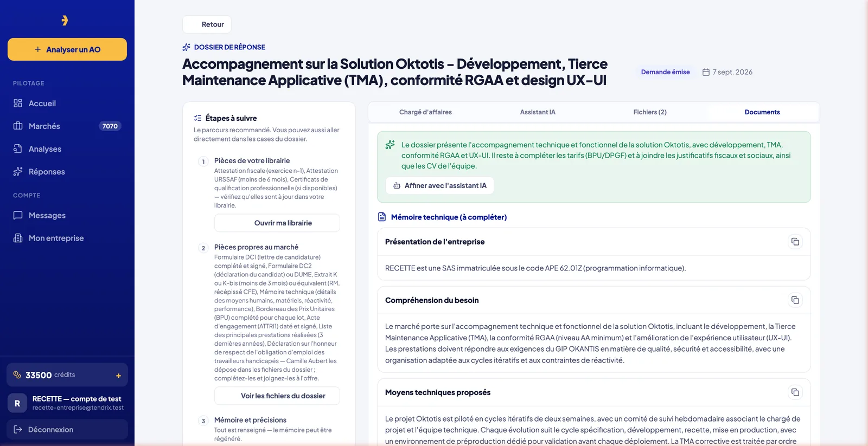
Task: Click the Accueil dashboard icon
Action: point(18,103)
